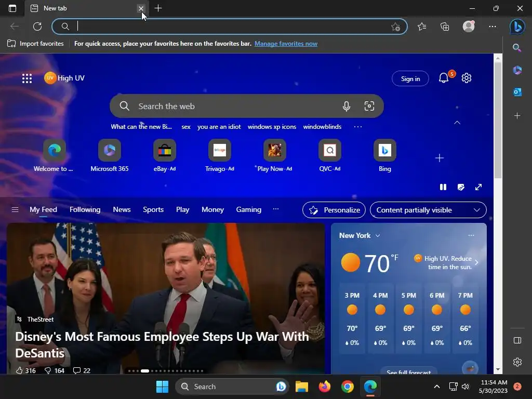This screenshot has width=532, height=399.
Task: Open weather card more options
Action: pos(471,235)
